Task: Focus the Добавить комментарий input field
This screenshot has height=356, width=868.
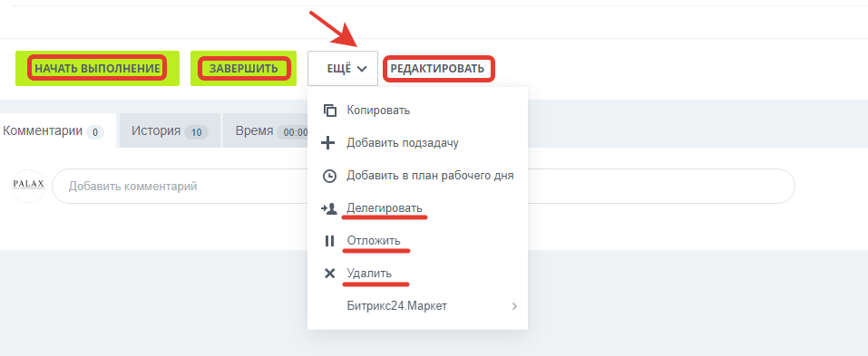Action: click(x=424, y=187)
